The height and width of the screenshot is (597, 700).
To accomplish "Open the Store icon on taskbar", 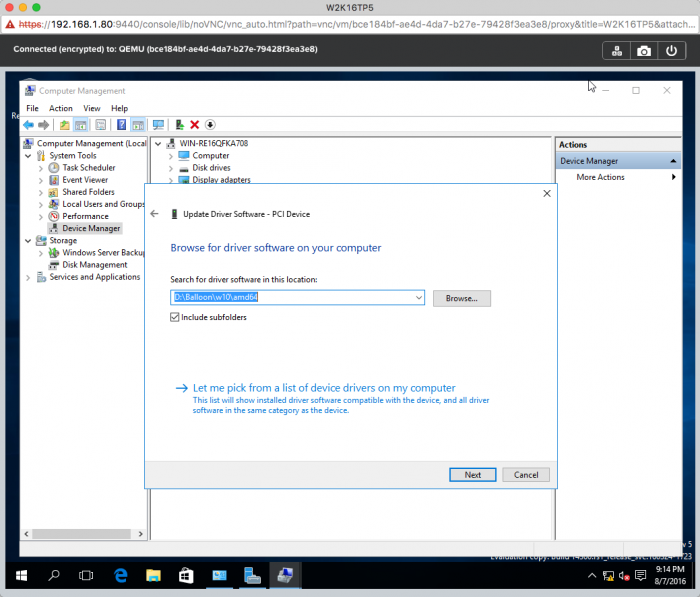I will 186,576.
